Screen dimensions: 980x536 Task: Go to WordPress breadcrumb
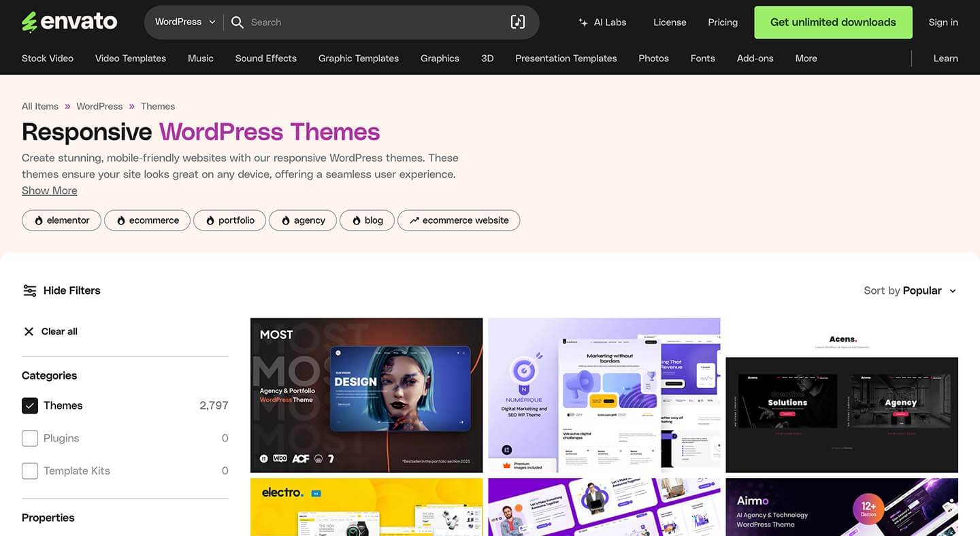point(99,106)
